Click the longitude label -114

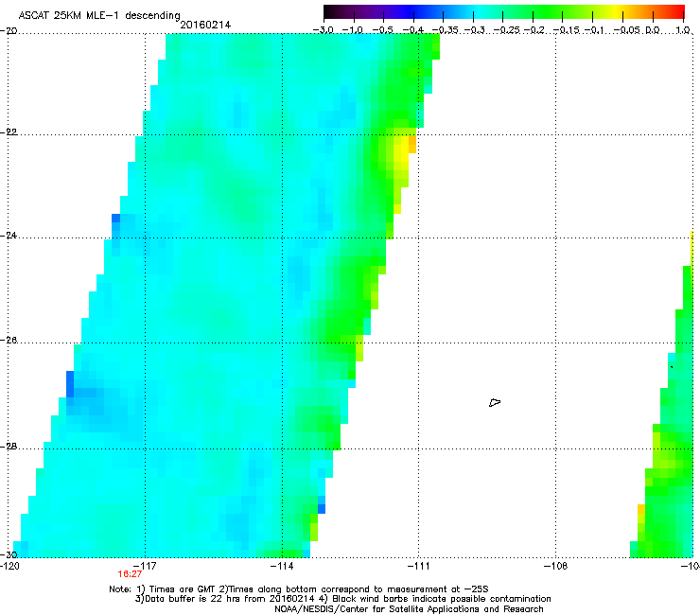click(x=282, y=566)
